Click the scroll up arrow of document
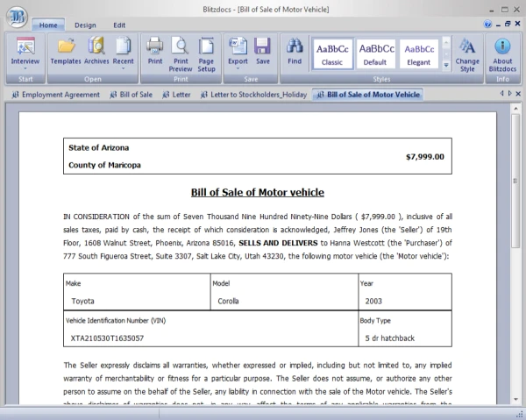Viewport: 526px width, 420px height. [515, 109]
